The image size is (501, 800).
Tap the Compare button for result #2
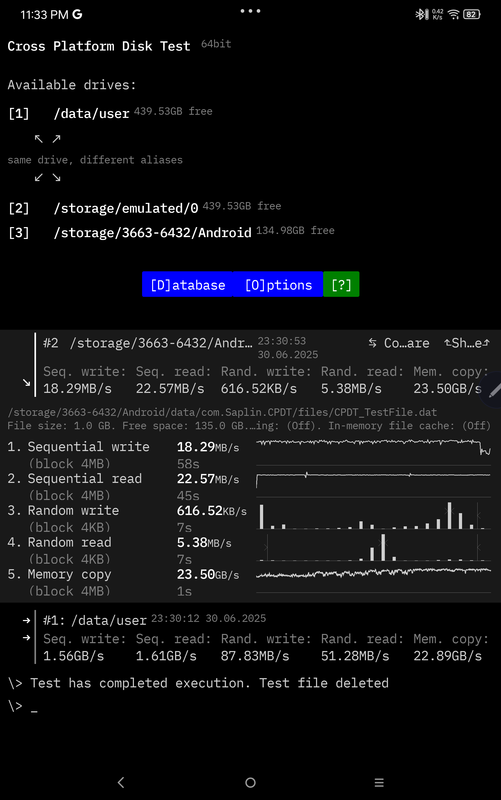coord(399,343)
